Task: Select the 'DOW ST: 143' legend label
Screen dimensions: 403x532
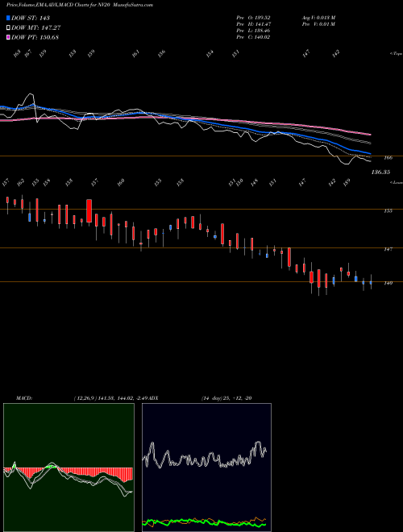Action: [31, 18]
